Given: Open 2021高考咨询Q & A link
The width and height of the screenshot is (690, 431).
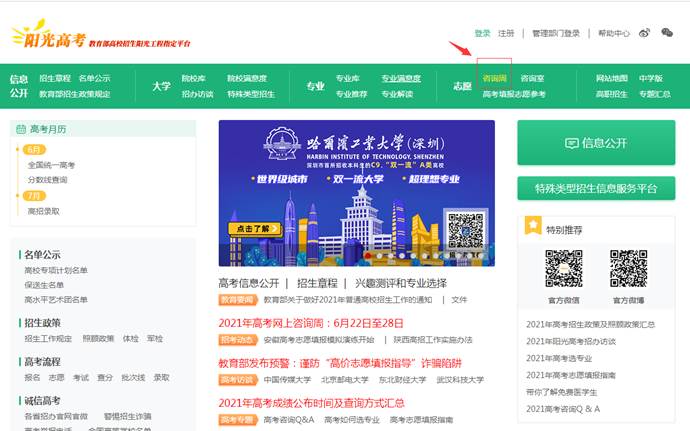Looking at the screenshot, I should (x=563, y=409).
